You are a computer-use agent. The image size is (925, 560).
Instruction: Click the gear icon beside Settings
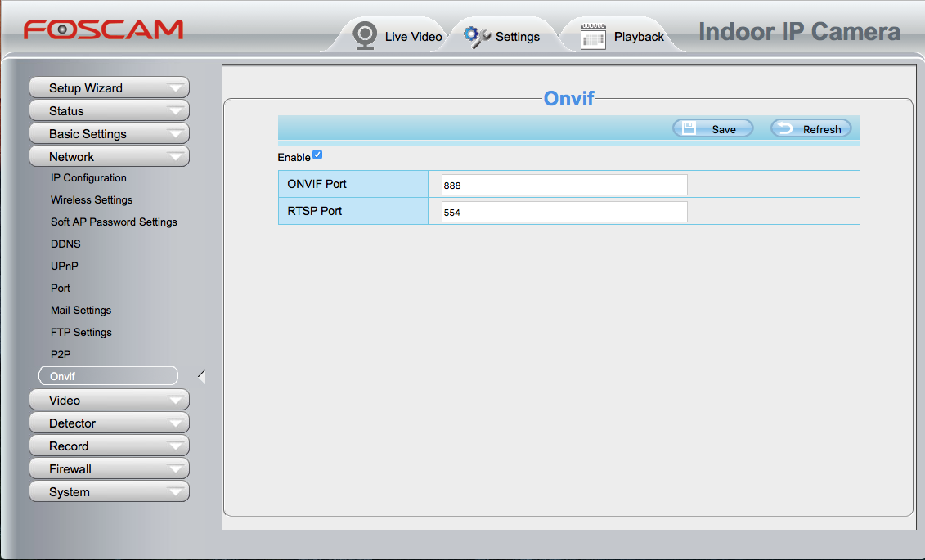click(x=477, y=36)
